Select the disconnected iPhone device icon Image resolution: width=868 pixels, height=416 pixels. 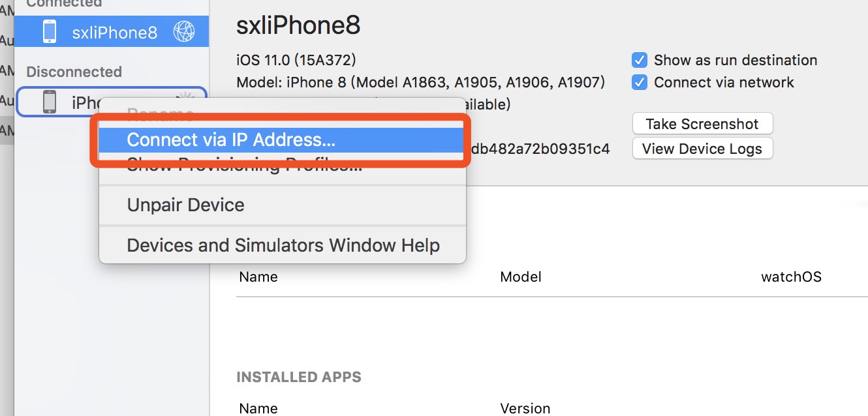pyautogui.click(x=50, y=102)
